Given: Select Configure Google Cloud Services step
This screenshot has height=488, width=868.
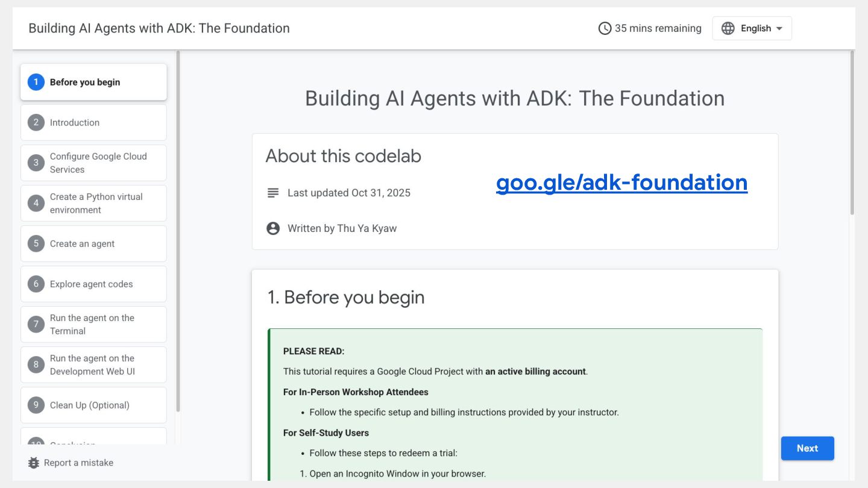Looking at the screenshot, I should tap(93, 163).
